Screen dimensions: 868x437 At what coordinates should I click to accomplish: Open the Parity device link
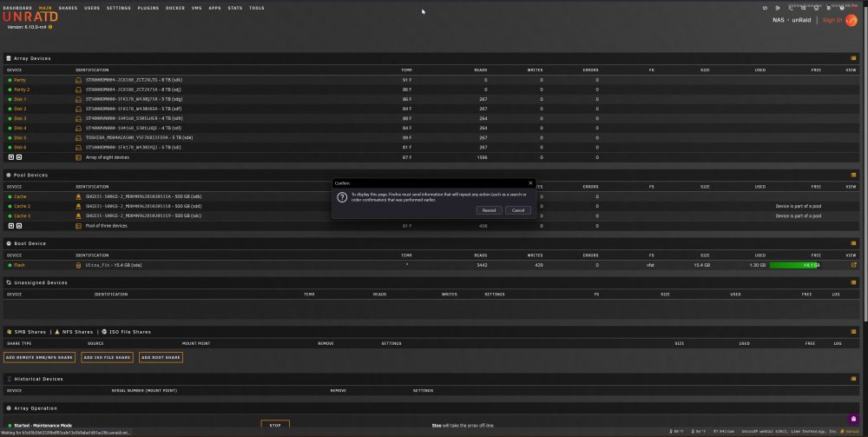20,80
